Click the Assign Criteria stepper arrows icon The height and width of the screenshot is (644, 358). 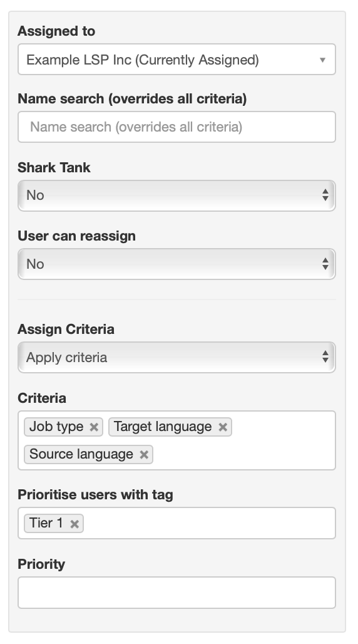click(325, 357)
